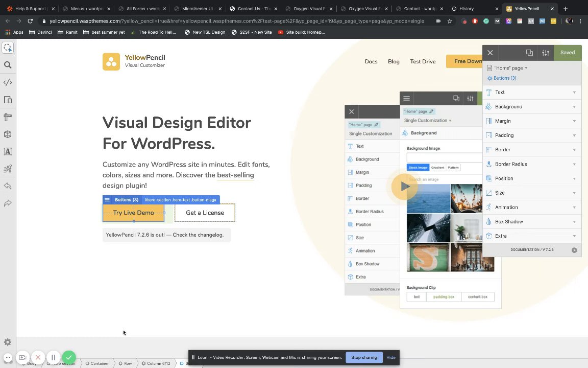Expand the Margin property section
This screenshot has width=588, height=368.
click(532, 121)
